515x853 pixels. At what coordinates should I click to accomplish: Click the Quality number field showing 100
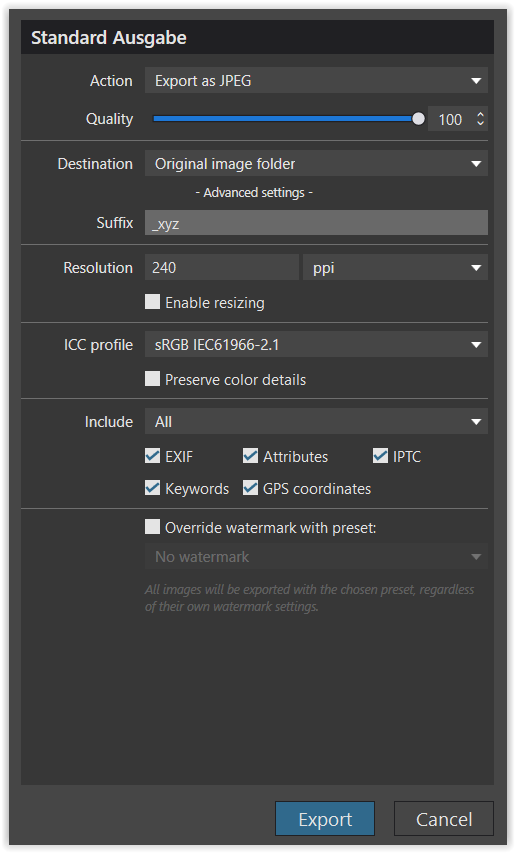pos(450,119)
